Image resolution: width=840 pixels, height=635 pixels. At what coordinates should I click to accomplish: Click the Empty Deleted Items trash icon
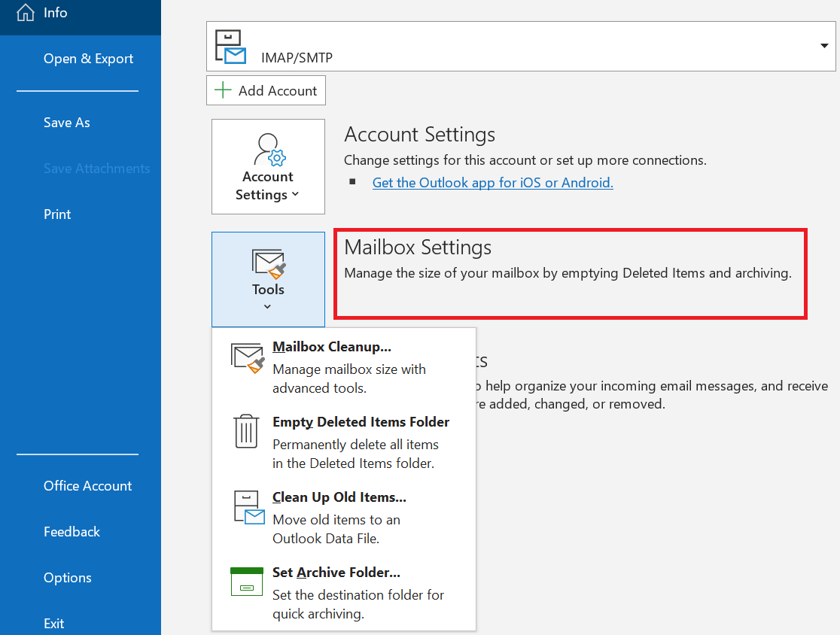[246, 432]
